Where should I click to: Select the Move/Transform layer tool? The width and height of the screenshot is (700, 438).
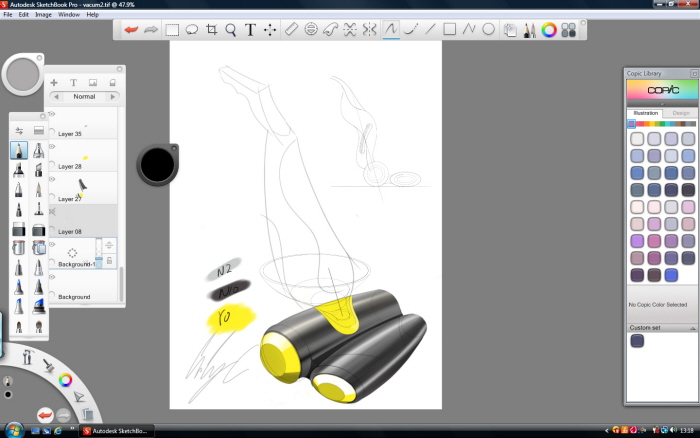click(x=270, y=30)
